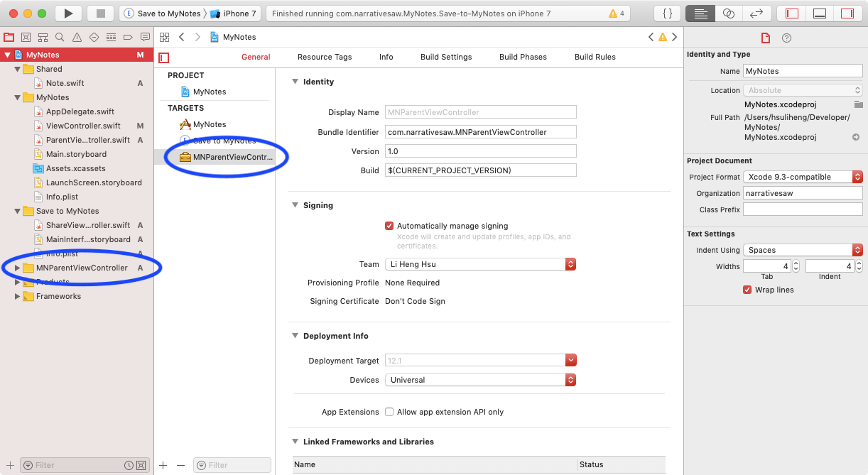Screen dimensions: 868x475
Task: Collapse the Deployment Info section
Action: [x=295, y=336]
